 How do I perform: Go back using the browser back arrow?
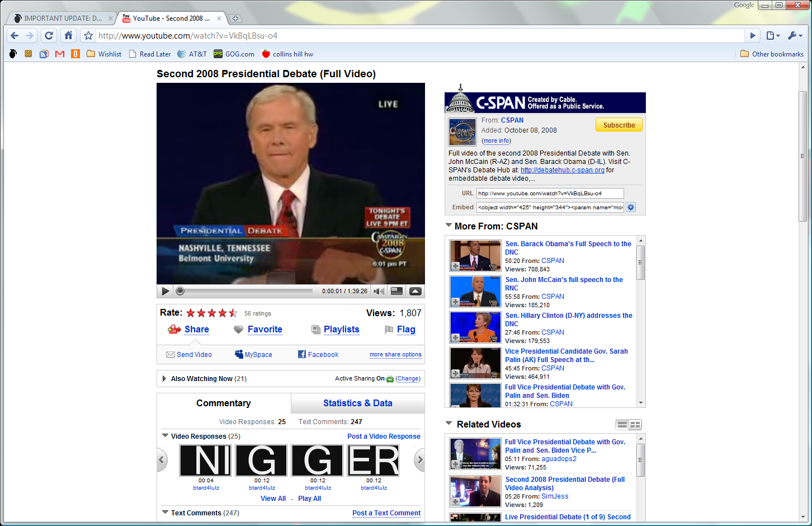tap(15, 36)
